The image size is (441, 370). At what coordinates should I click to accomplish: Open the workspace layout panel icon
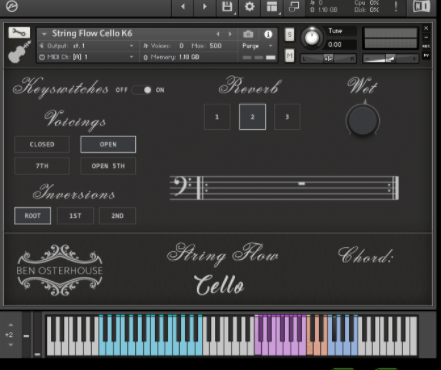[x=272, y=7]
